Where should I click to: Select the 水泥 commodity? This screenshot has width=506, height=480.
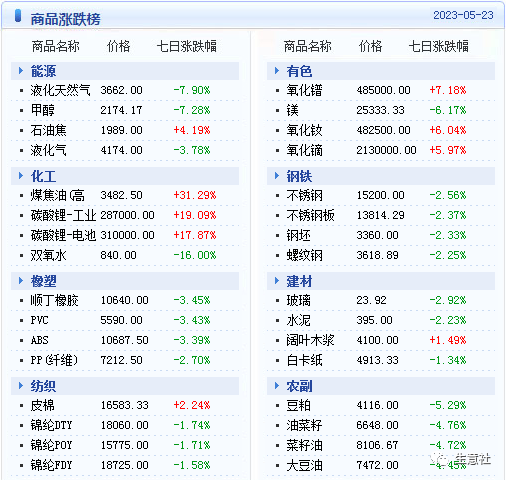point(298,320)
